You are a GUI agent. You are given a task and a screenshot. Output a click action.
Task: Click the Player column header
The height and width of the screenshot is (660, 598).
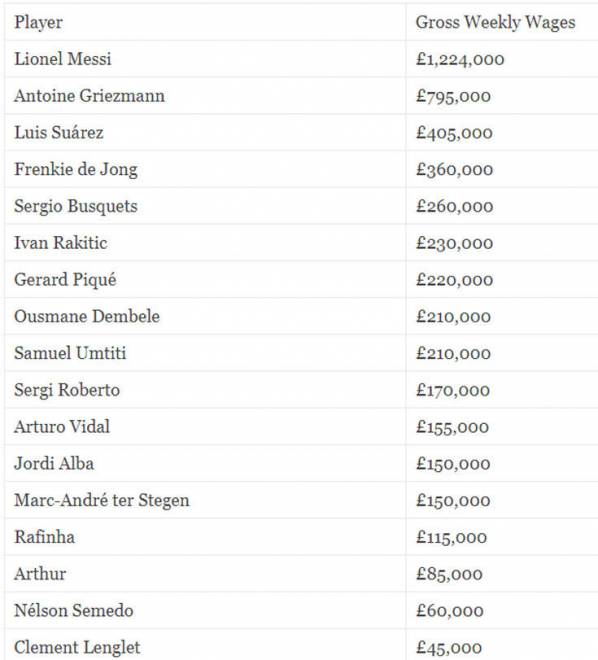(38, 22)
